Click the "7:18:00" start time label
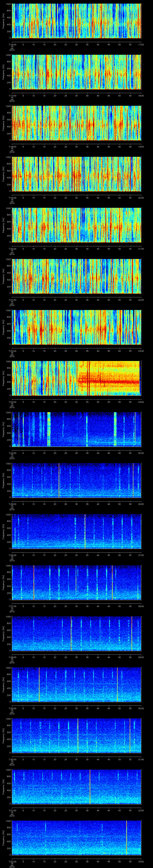This screenshot has height=868, width=153. pos(12,147)
